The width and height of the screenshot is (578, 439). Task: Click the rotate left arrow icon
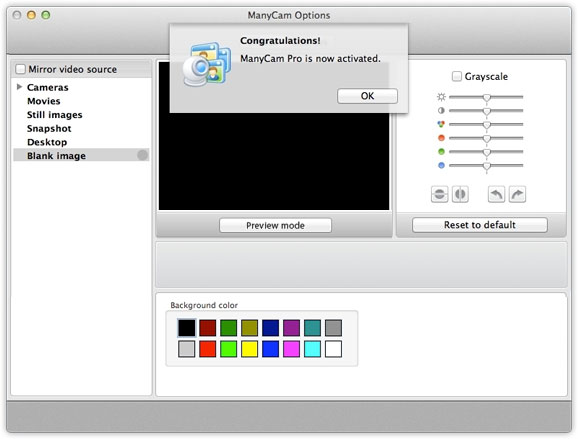[x=497, y=194]
